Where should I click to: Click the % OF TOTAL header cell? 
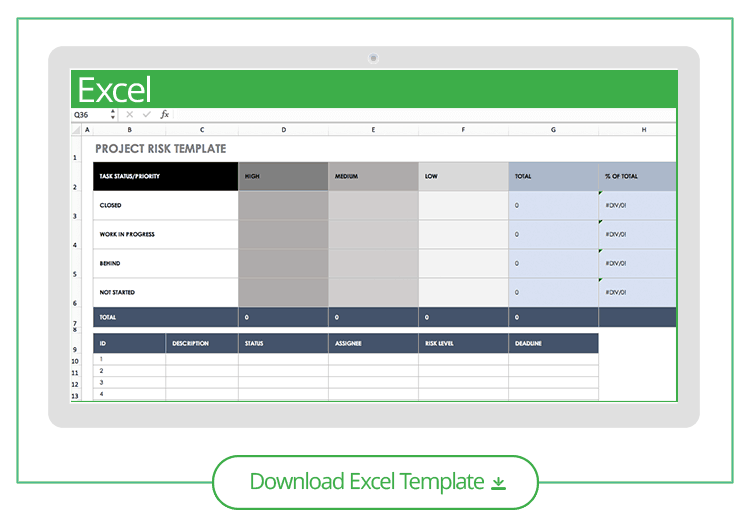pyautogui.click(x=638, y=176)
